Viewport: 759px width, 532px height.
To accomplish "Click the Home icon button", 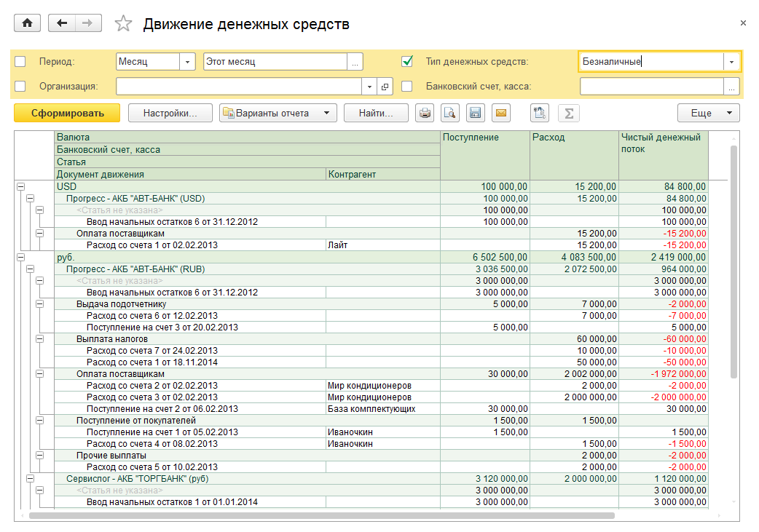I will [x=28, y=23].
